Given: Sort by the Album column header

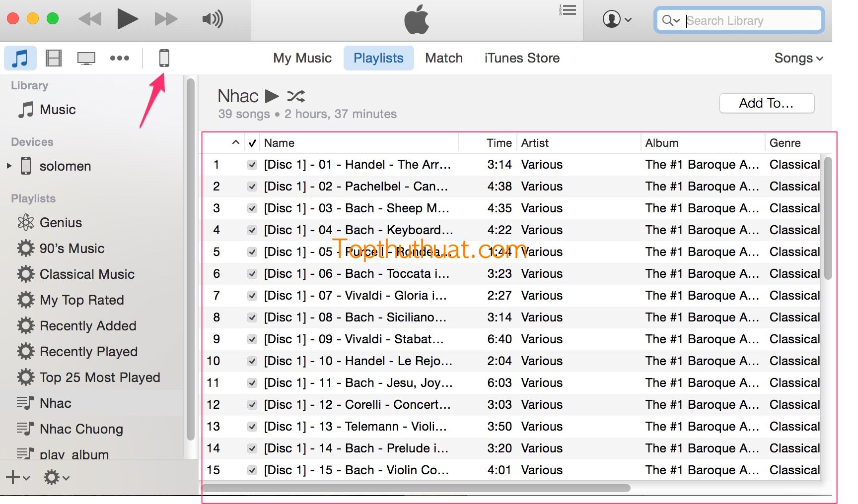Looking at the screenshot, I should [x=703, y=143].
